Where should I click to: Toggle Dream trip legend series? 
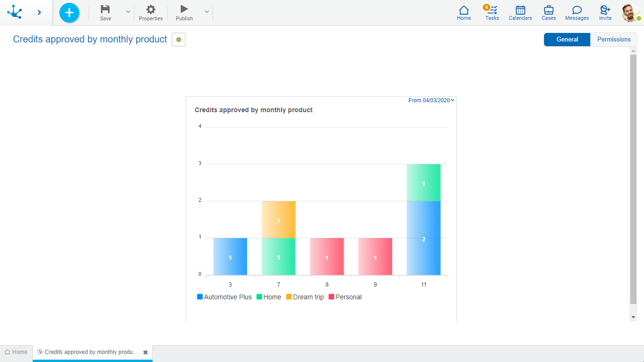click(305, 297)
